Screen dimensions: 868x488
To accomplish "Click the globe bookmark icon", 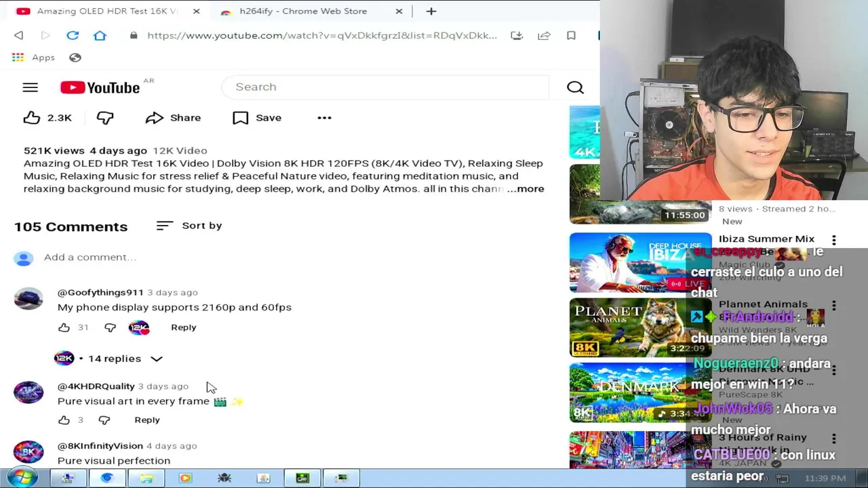I will click(75, 58).
